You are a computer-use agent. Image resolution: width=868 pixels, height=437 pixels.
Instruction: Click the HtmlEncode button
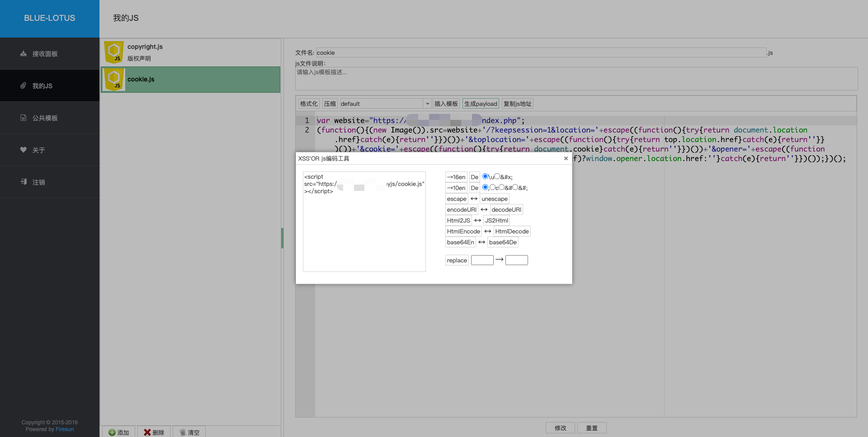click(x=463, y=231)
